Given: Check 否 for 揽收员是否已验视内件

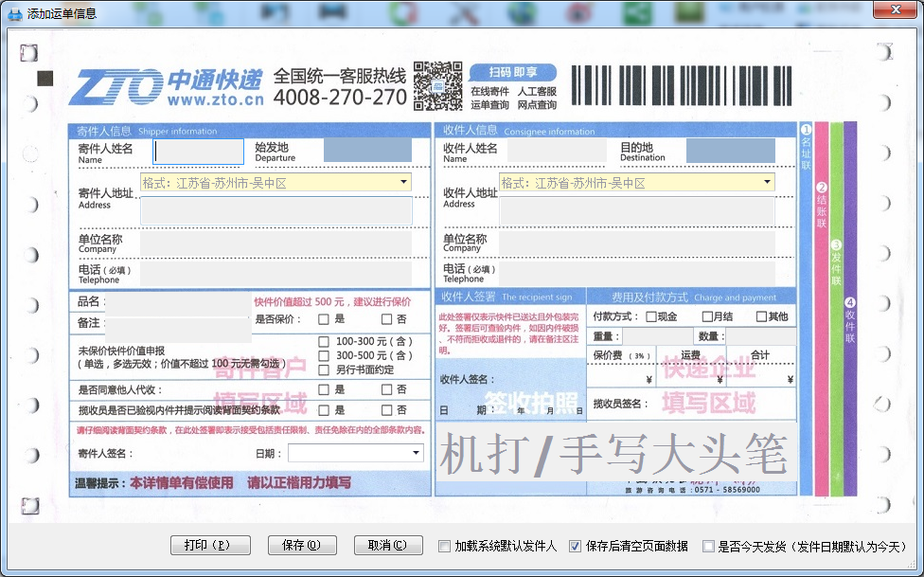Looking at the screenshot, I should (x=386, y=410).
